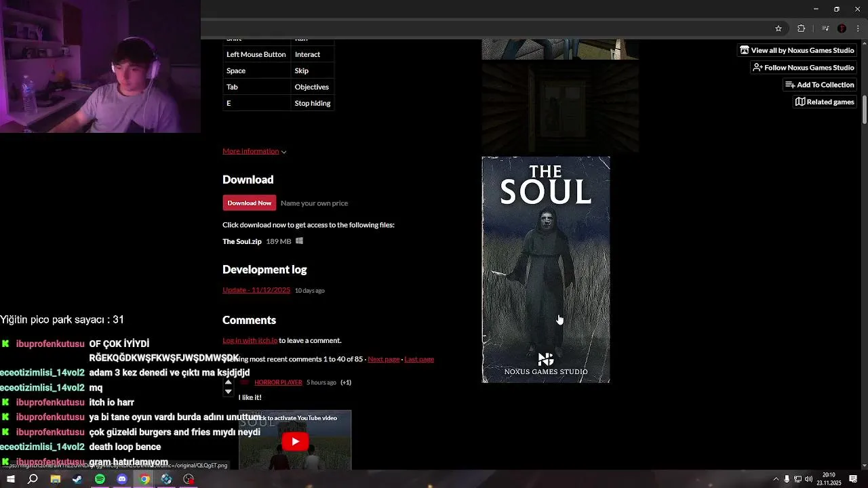
Task: Click View all by Noxus Games Studio
Action: point(797,50)
